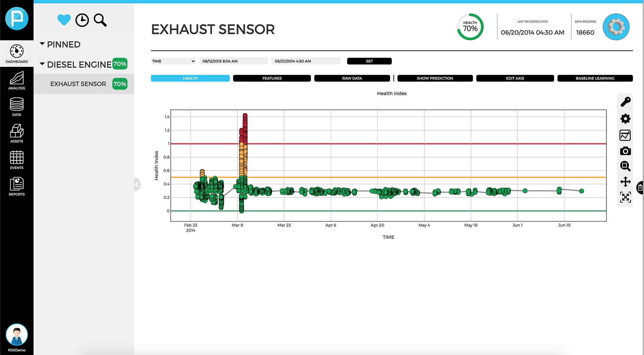Click the start date input field
Viewport: 644px width, 355px height.
pos(233,61)
